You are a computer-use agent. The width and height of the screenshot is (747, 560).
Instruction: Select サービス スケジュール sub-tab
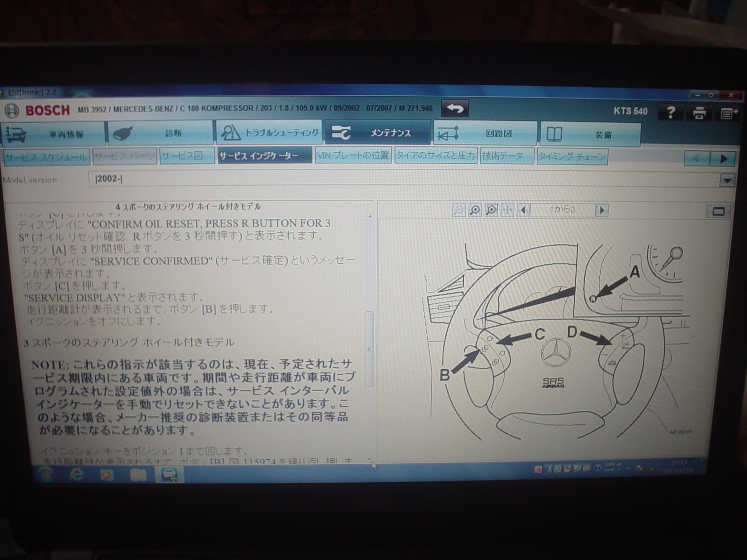click(x=46, y=157)
